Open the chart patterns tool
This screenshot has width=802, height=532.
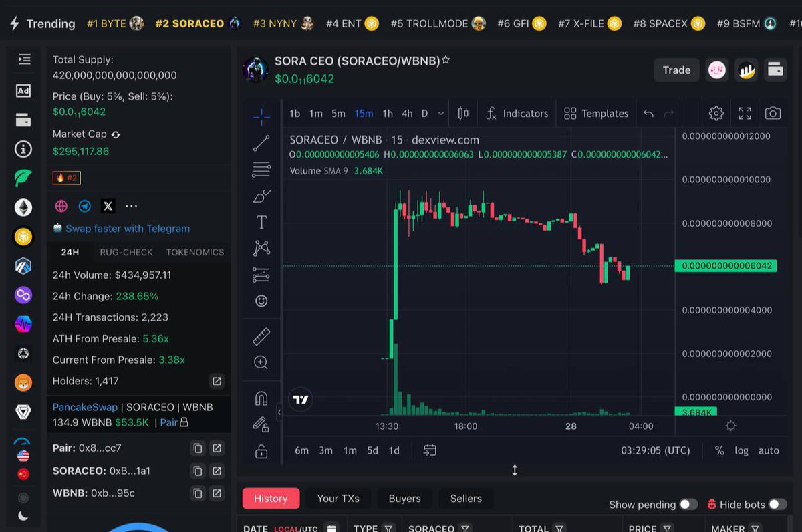click(x=261, y=248)
